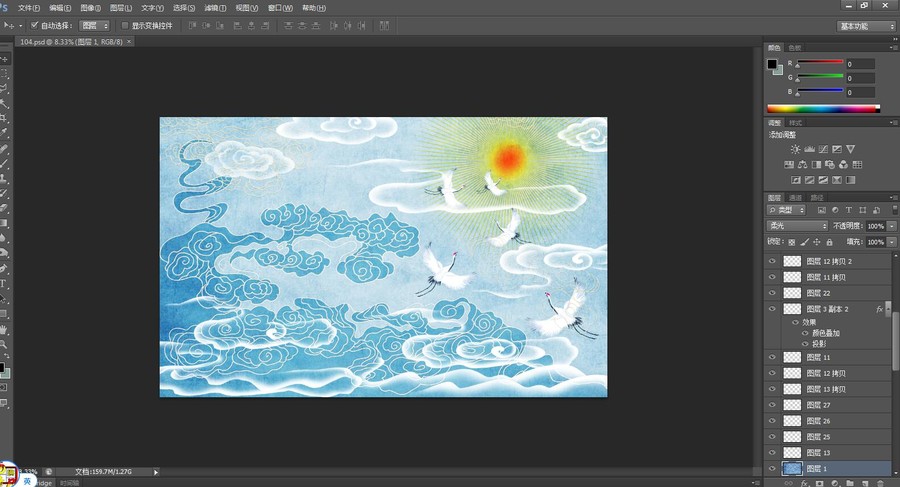Add a Color Lookup adjustment (grid icon)
Viewport: 900px width, 487px height.
point(857,165)
